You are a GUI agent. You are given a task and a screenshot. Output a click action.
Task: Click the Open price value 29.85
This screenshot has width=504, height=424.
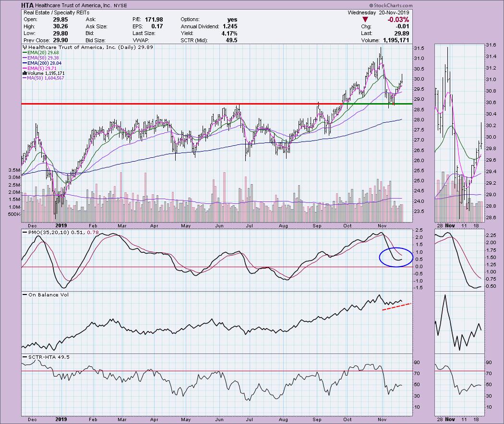pos(60,20)
